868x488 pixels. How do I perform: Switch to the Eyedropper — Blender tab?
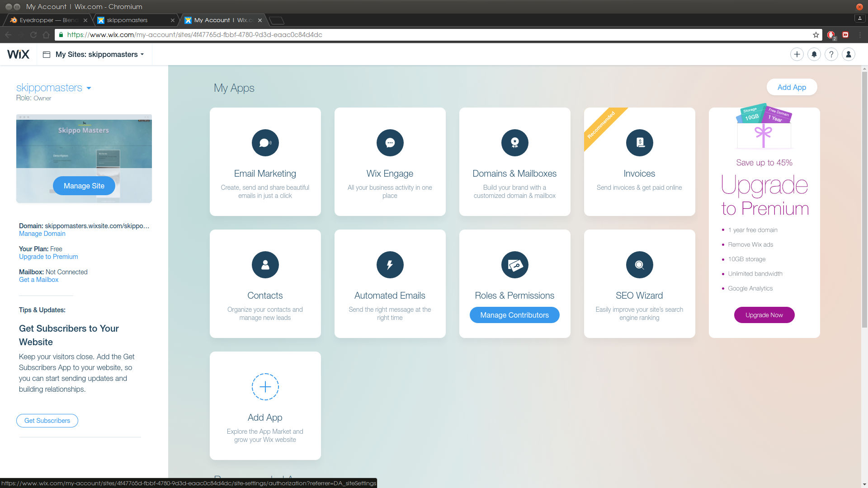(x=48, y=20)
